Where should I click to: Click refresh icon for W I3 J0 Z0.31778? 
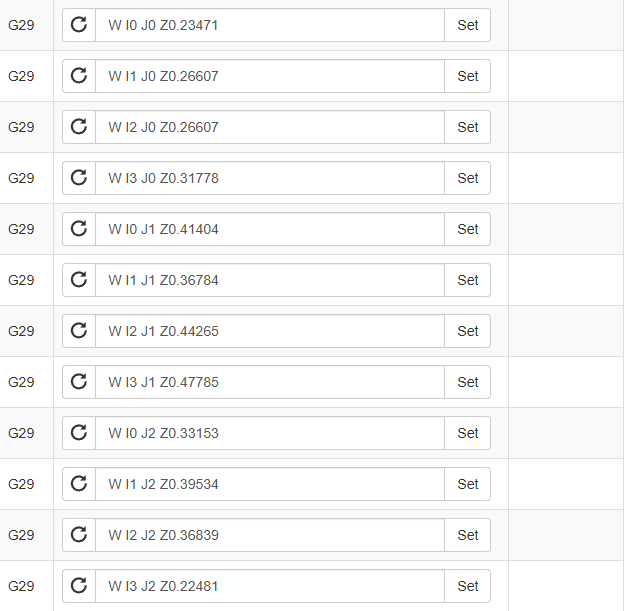(79, 178)
